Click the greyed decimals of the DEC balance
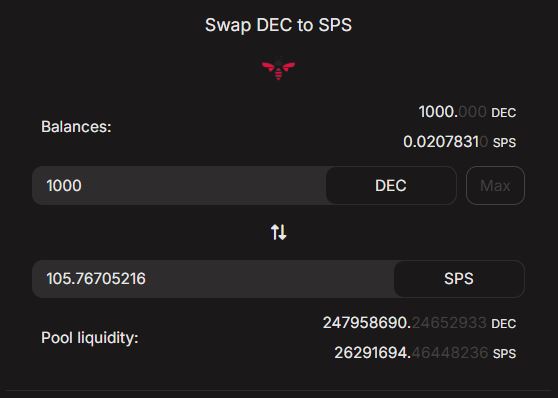Screen dimensions: 558x398 point(472,112)
